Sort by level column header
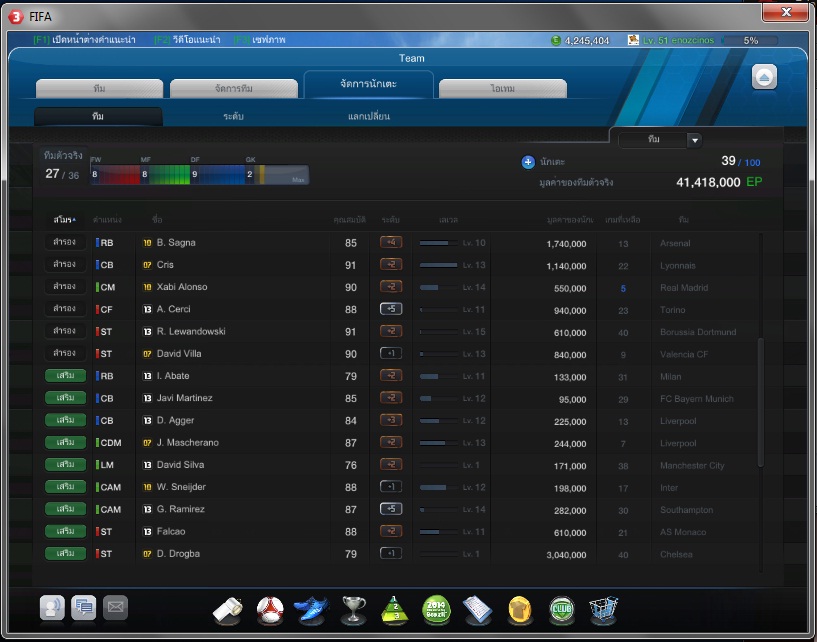The height and width of the screenshot is (642, 817). [x=448, y=220]
